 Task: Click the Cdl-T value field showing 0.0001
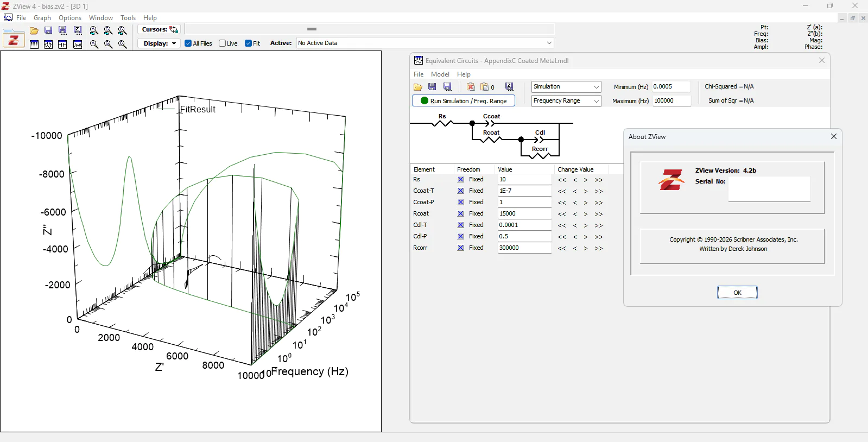tap(524, 225)
